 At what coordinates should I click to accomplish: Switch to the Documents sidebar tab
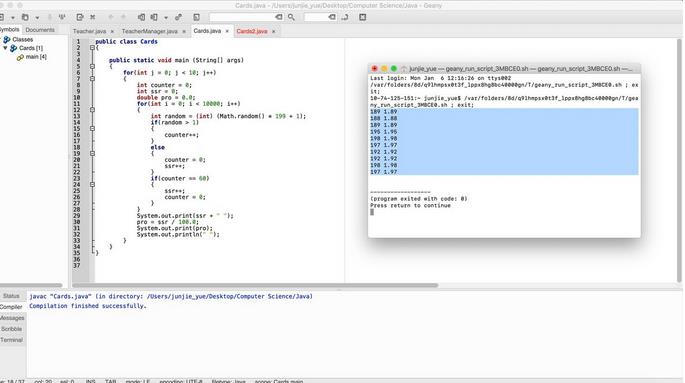40,30
